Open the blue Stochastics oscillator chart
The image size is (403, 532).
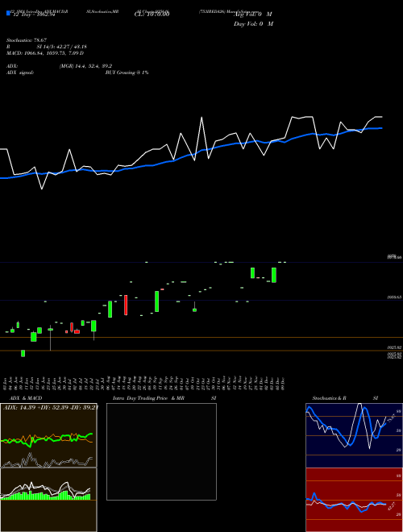(354, 435)
